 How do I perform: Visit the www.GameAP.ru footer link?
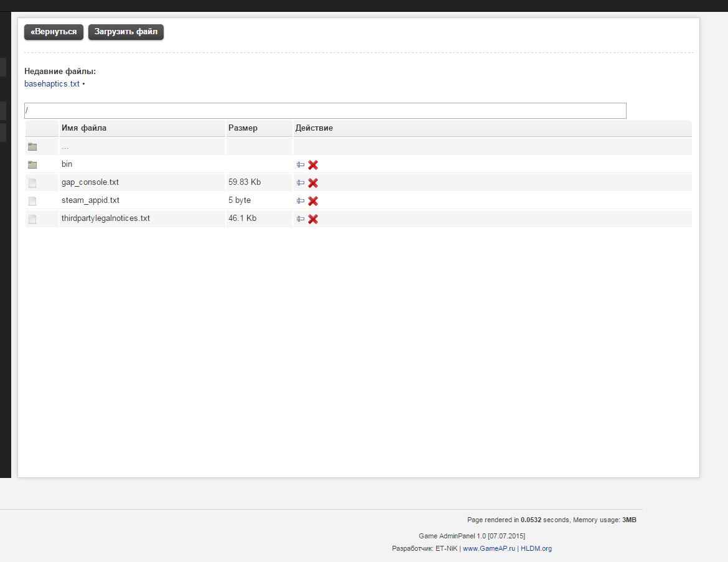[489, 548]
